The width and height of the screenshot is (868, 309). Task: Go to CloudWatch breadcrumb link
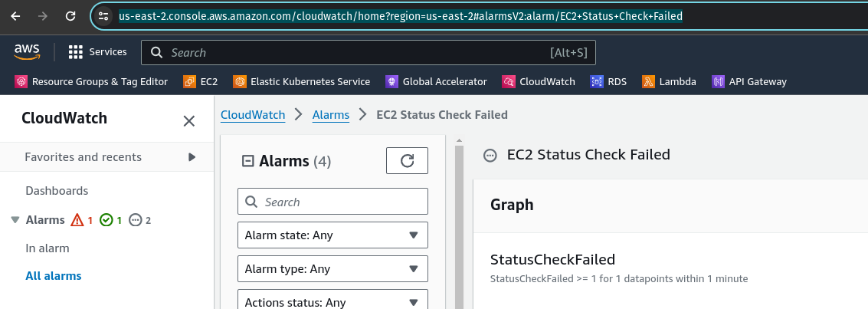click(252, 115)
